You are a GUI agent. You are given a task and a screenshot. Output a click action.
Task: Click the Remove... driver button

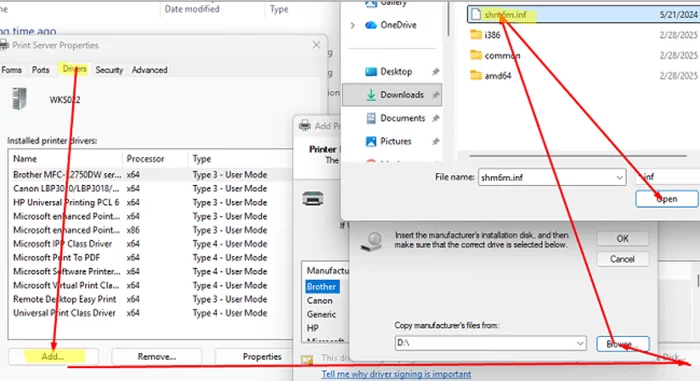pyautogui.click(x=157, y=356)
